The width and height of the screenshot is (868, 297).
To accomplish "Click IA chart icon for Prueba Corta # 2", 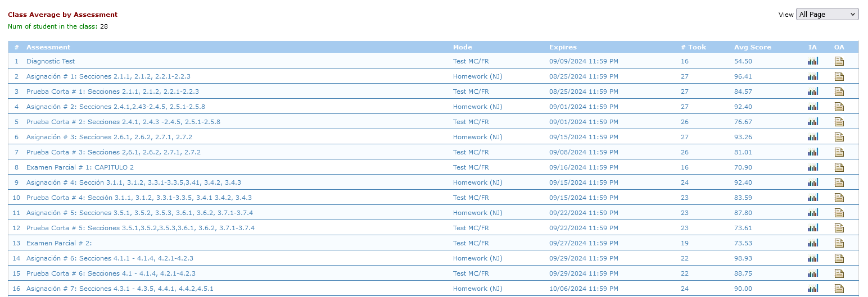I will pos(813,122).
